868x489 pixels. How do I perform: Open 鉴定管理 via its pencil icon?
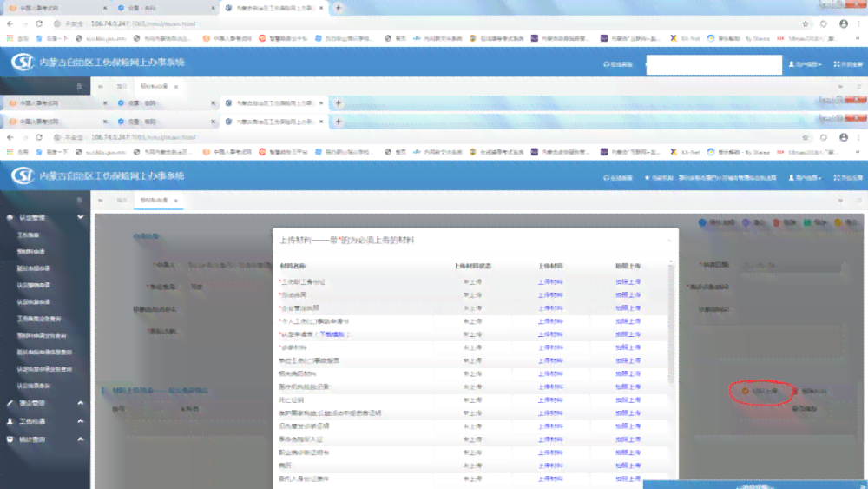[x=10, y=403]
